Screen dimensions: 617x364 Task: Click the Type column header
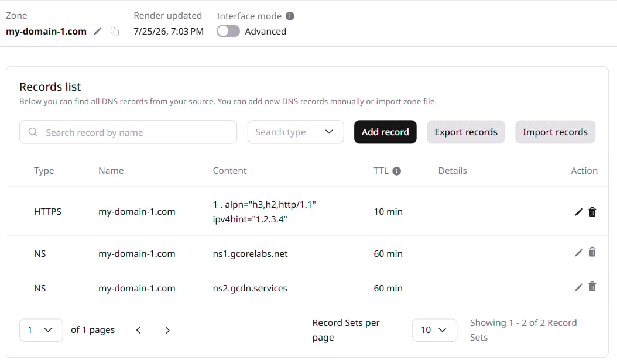pos(44,171)
